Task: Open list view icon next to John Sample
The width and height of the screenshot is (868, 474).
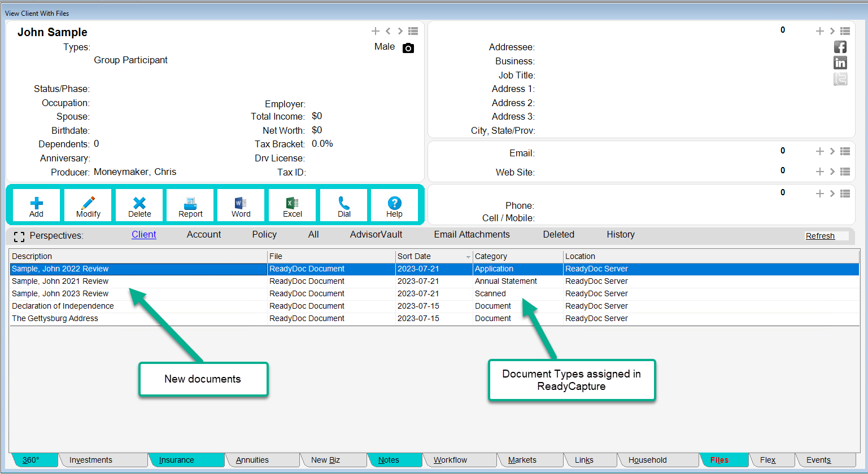Action: (413, 32)
